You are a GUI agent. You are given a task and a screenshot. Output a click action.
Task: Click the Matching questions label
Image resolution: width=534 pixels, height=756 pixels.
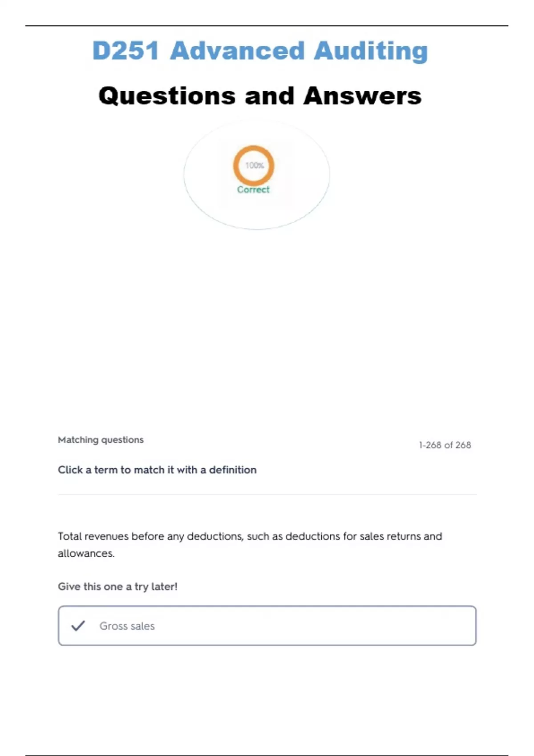coord(101,440)
